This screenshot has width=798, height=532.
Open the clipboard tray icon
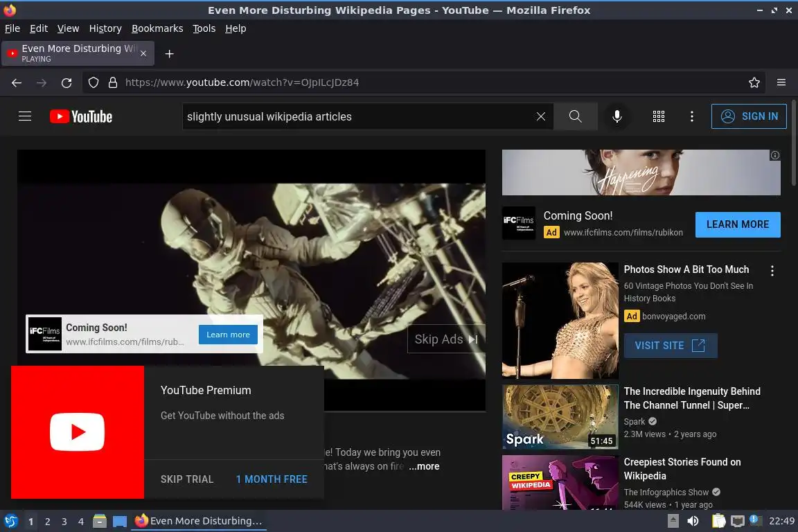(x=718, y=521)
